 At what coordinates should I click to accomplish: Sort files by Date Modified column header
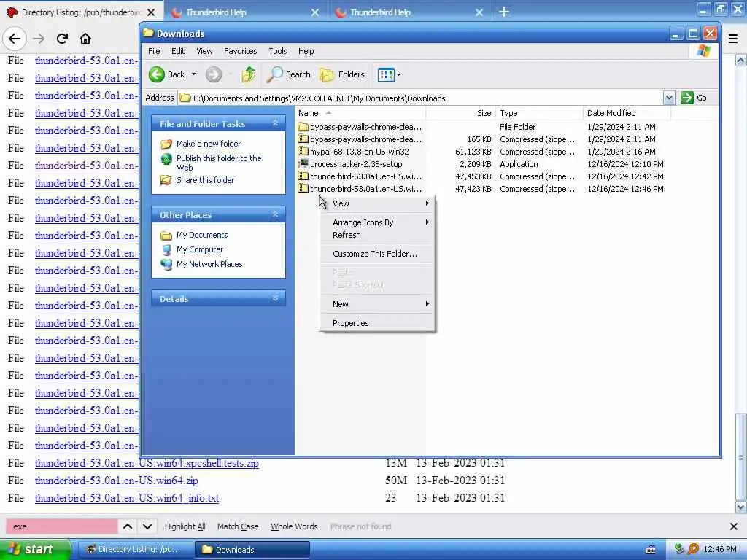[x=627, y=113]
